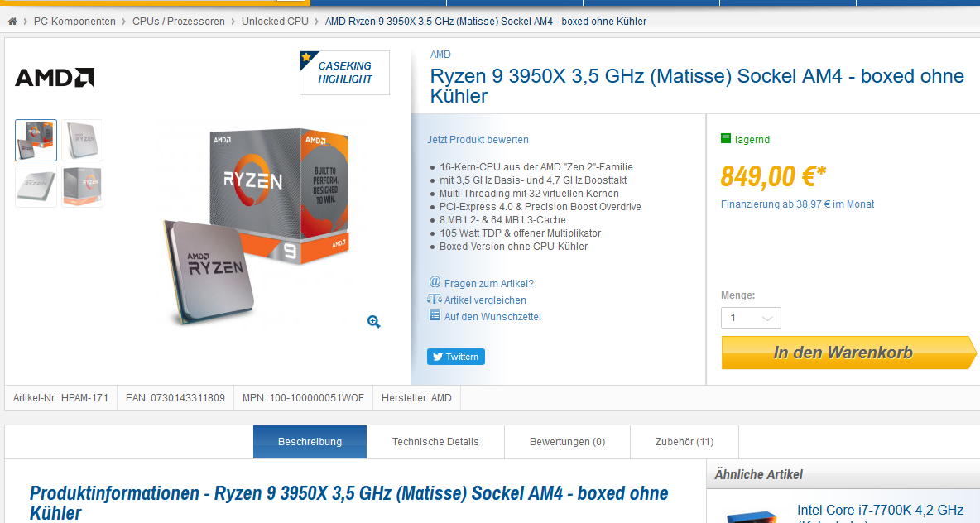The image size is (980, 523).
Task: Click the Twitter bird Twittern button
Action: (455, 357)
